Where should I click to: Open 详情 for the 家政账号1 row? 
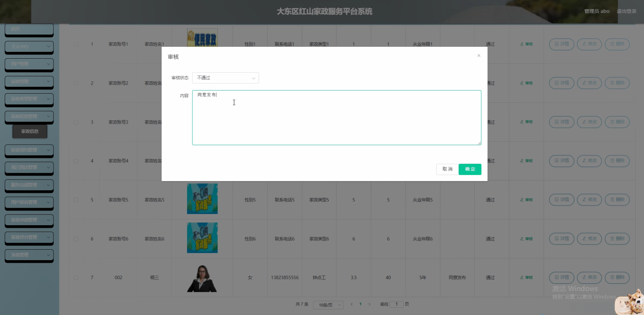coord(561,44)
